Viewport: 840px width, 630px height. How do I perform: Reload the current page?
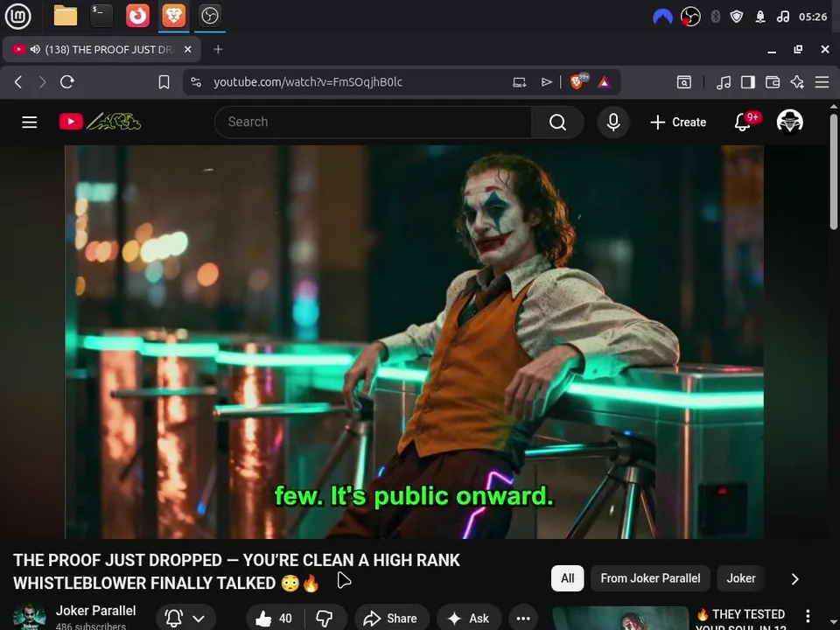67,82
